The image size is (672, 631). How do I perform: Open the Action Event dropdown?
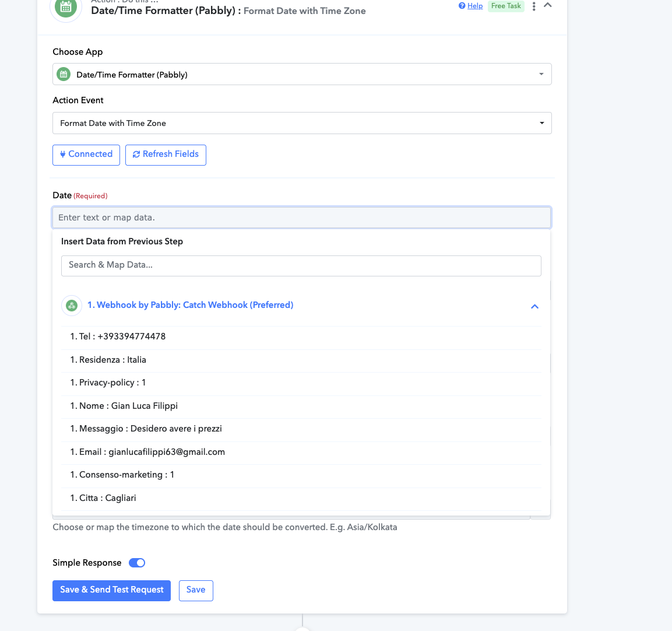click(302, 123)
